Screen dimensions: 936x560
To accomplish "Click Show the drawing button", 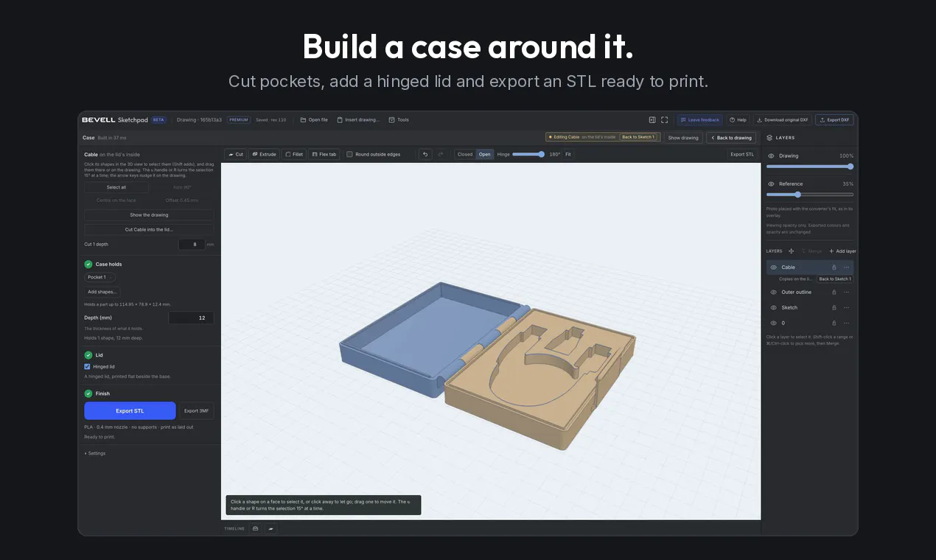I will (x=149, y=215).
